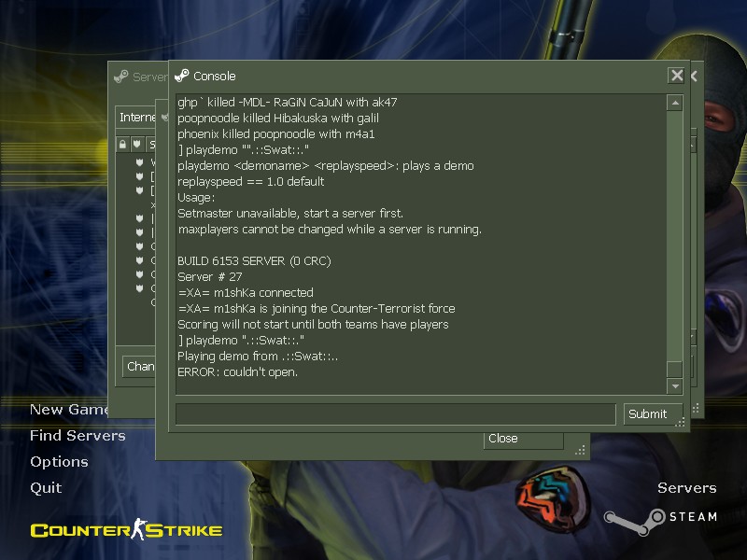Select Quit from main menu
Viewport: 747px width, 560px height.
[x=46, y=487]
